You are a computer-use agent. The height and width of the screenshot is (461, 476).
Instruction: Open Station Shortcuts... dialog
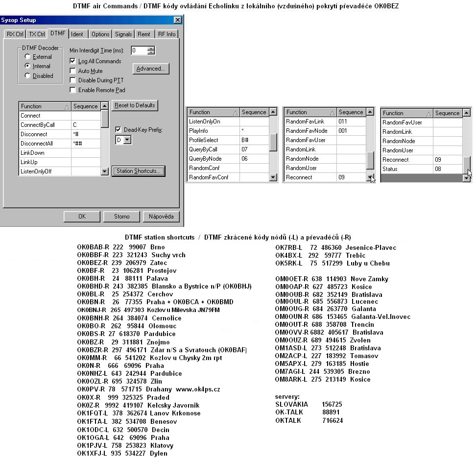[139, 171]
